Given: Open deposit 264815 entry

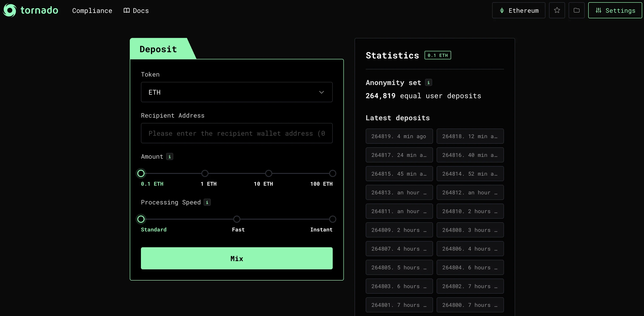Looking at the screenshot, I should click(x=399, y=174).
